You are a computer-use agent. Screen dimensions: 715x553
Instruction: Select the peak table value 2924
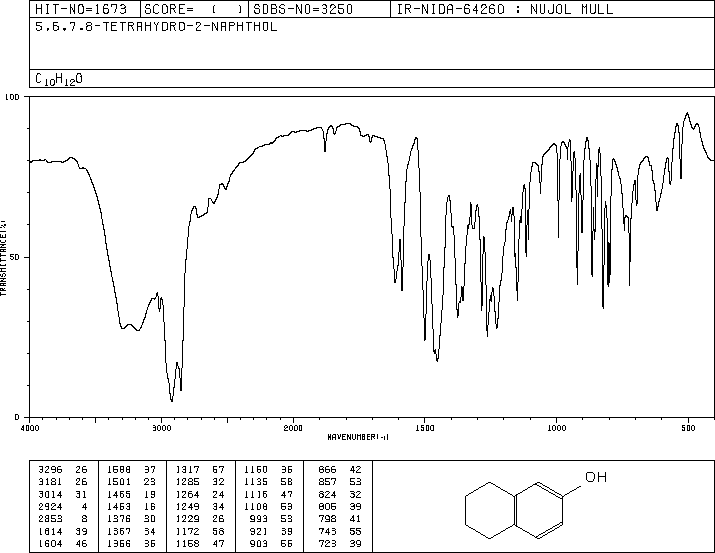[x=50, y=506]
